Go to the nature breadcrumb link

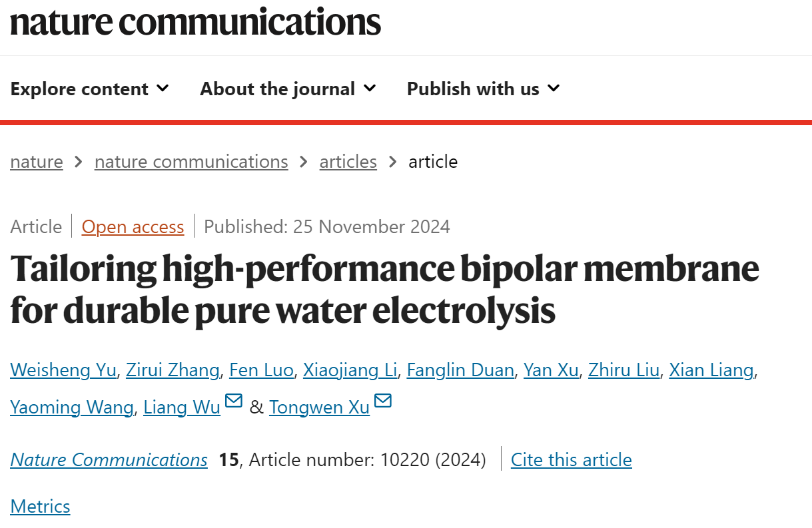coord(37,162)
